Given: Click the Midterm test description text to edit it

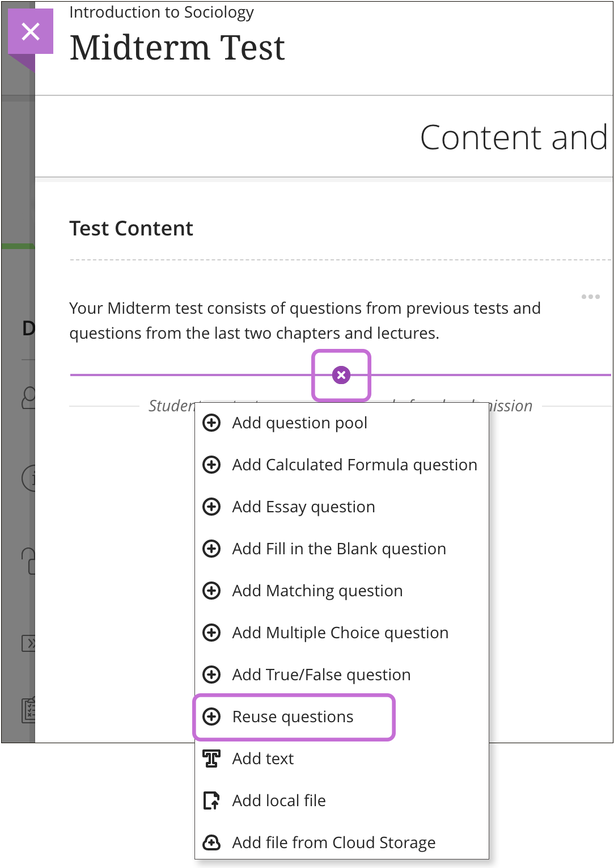Looking at the screenshot, I should click(304, 321).
